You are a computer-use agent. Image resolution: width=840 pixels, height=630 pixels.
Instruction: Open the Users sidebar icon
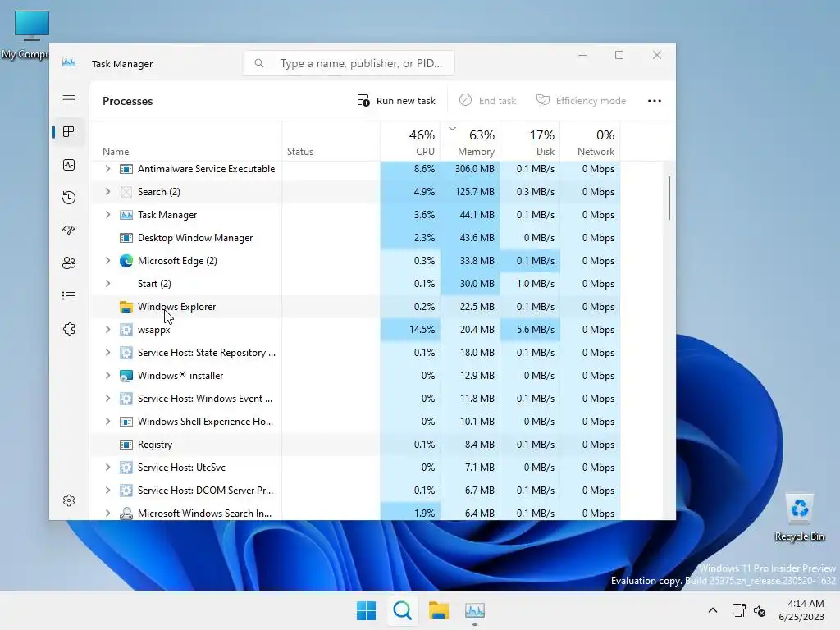(x=69, y=263)
